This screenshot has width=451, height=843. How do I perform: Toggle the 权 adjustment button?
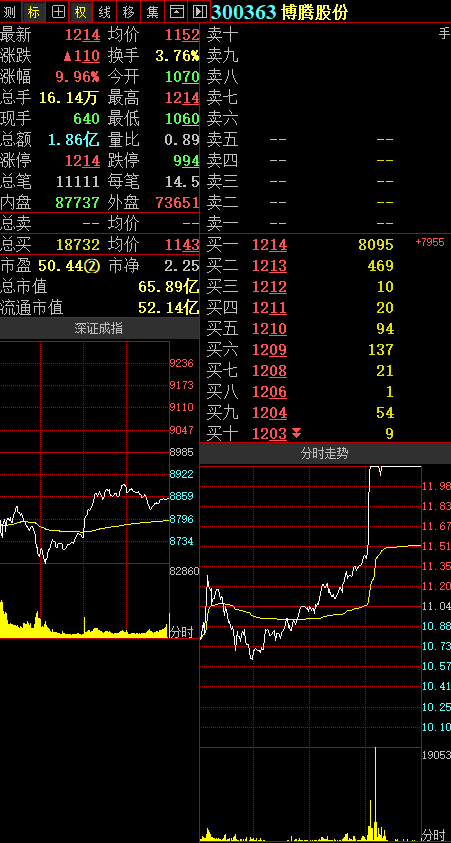(81, 11)
